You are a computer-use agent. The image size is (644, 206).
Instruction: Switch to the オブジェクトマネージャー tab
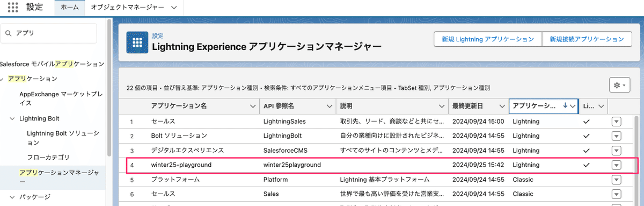(127, 8)
